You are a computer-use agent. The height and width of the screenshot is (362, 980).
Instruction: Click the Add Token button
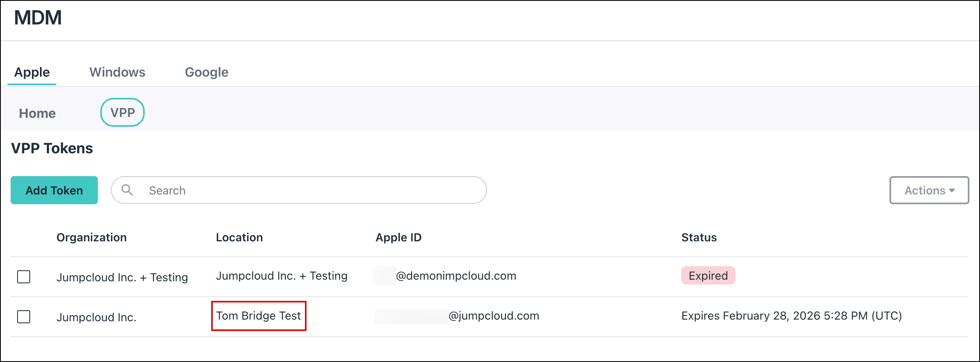(x=54, y=190)
